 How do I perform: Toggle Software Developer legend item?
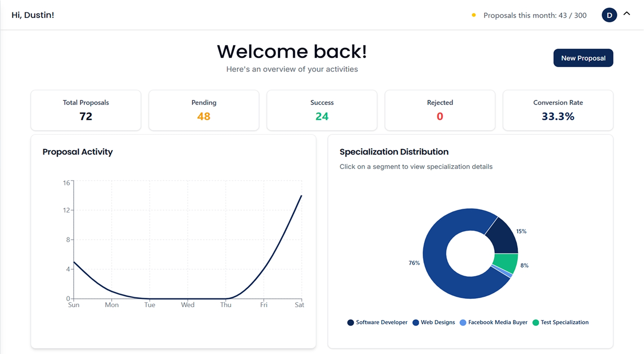377,322
